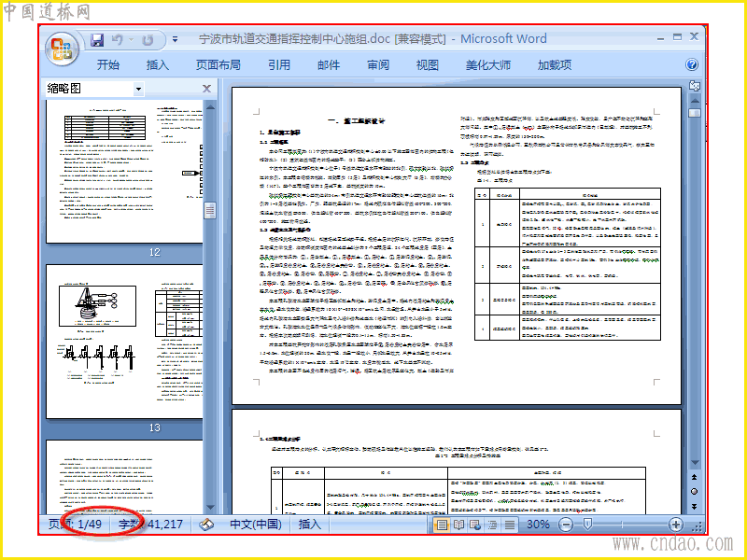The image size is (747, 560).
Task: Undo the last action
Action: 118,40
